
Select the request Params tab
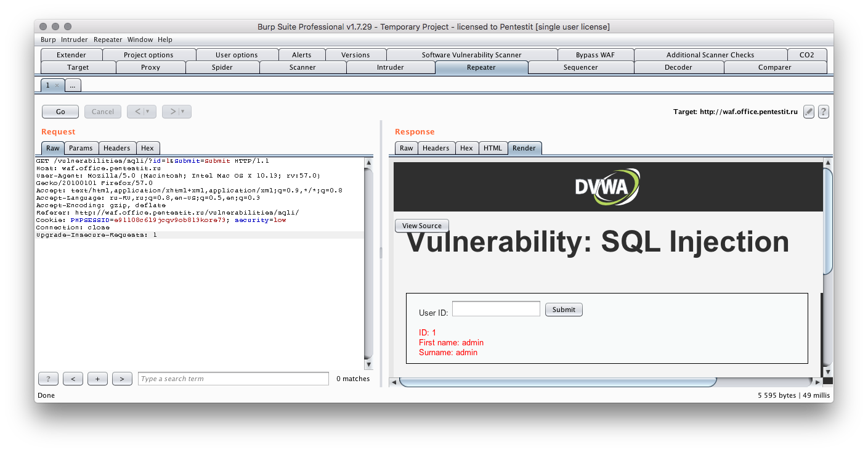81,148
